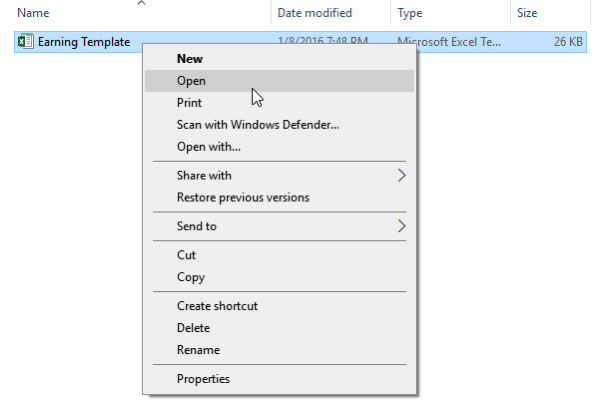Select Scan with Windows Defender
This screenshot has height=404, width=600.
coord(258,125)
